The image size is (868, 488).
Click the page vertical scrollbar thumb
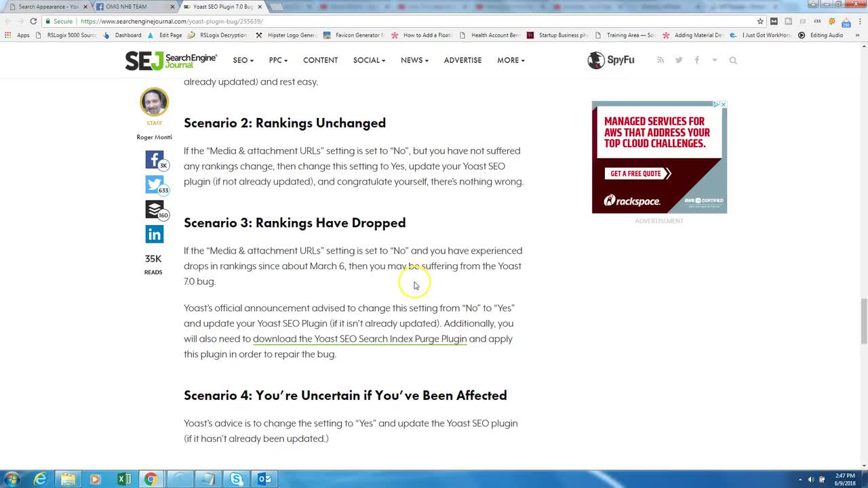point(863,321)
